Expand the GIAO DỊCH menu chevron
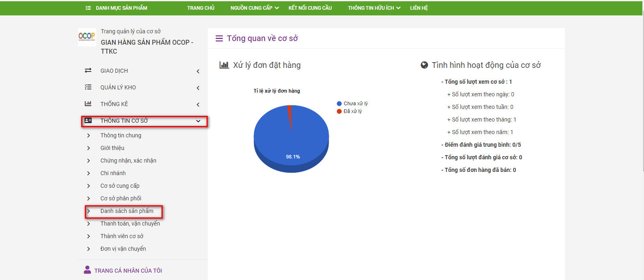 click(x=198, y=71)
